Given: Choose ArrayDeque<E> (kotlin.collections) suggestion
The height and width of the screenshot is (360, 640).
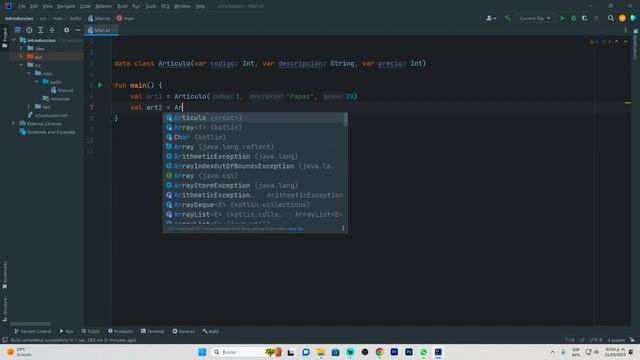Looking at the screenshot, I should [x=254, y=205].
